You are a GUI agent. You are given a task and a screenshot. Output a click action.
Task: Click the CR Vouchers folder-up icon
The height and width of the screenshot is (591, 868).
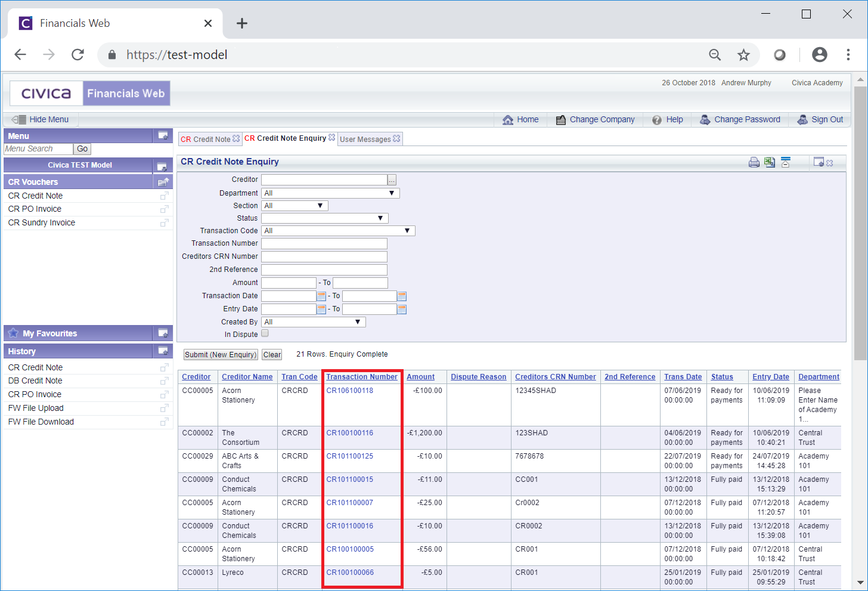(x=163, y=182)
